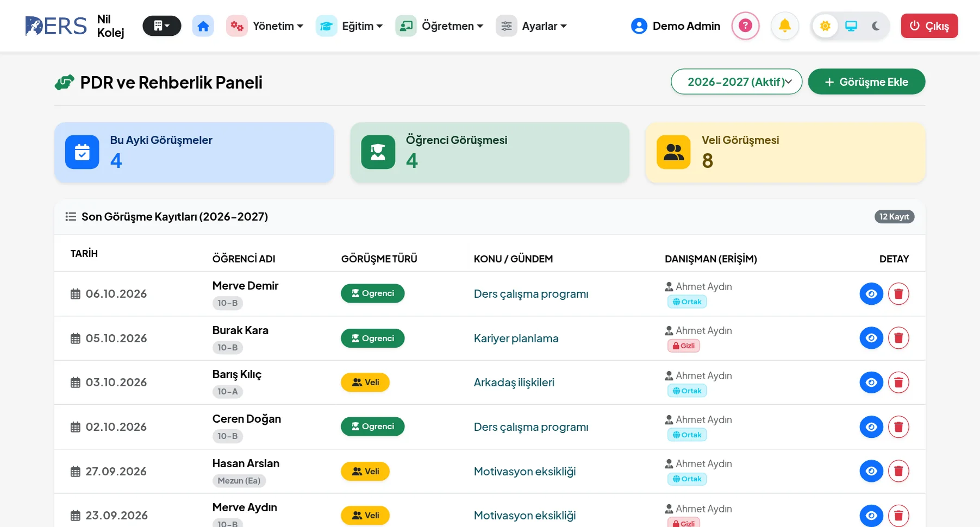Open the 2026-2027 (Aktif) year dropdown
This screenshot has width=980, height=527.
click(x=736, y=81)
